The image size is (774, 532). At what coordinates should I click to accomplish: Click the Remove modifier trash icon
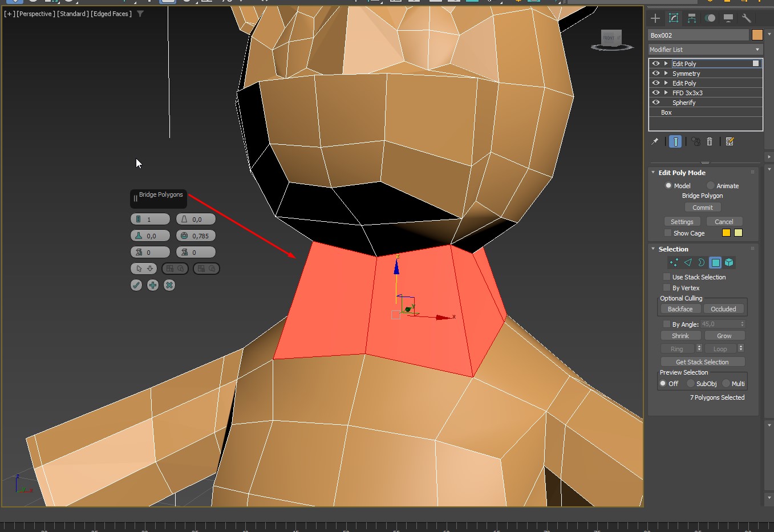(x=710, y=141)
